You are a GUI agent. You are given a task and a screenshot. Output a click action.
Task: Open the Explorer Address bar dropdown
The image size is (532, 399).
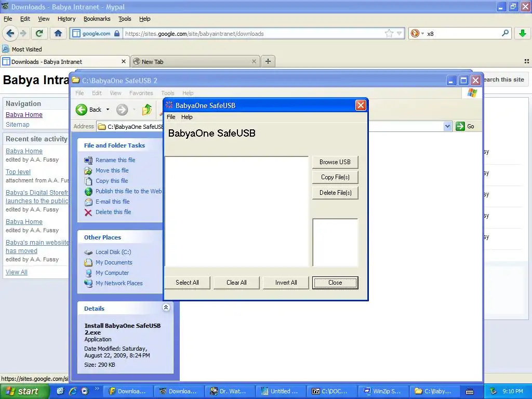(x=447, y=127)
